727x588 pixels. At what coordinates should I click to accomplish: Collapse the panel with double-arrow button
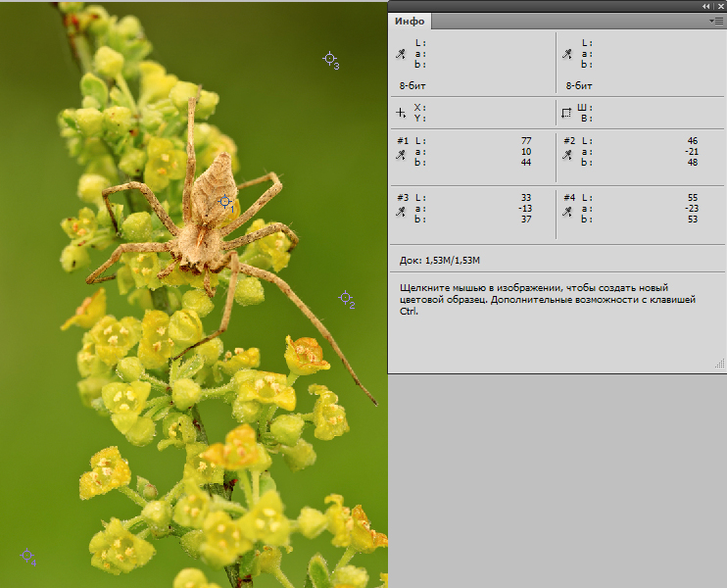coord(705,6)
